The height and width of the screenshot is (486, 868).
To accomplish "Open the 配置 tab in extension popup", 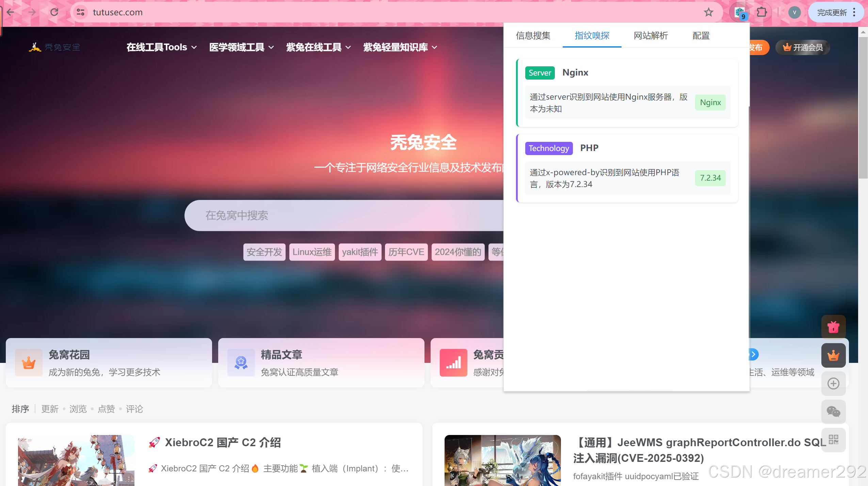I will pos(701,36).
